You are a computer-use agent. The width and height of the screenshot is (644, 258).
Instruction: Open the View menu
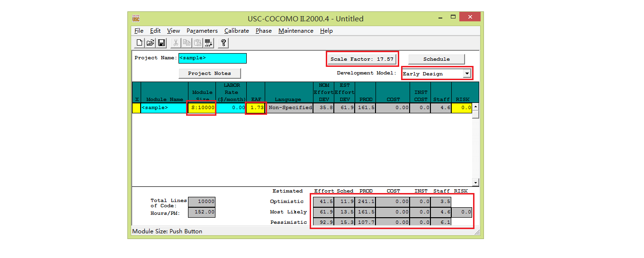pos(173,30)
